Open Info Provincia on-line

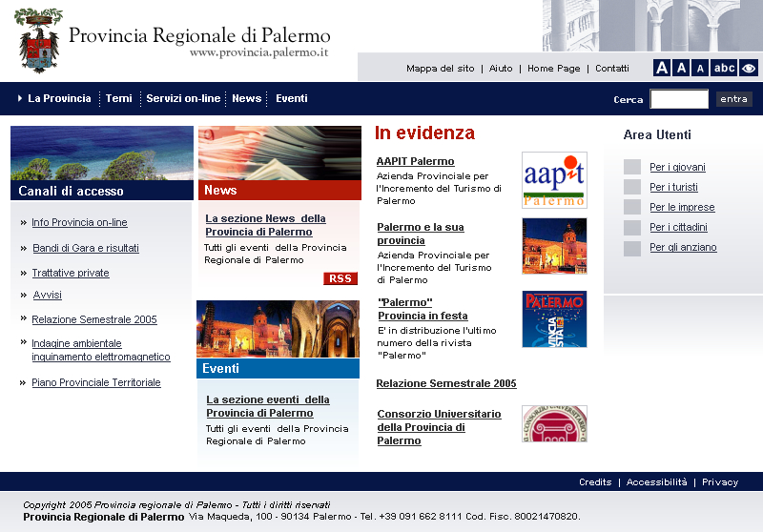[x=79, y=222]
